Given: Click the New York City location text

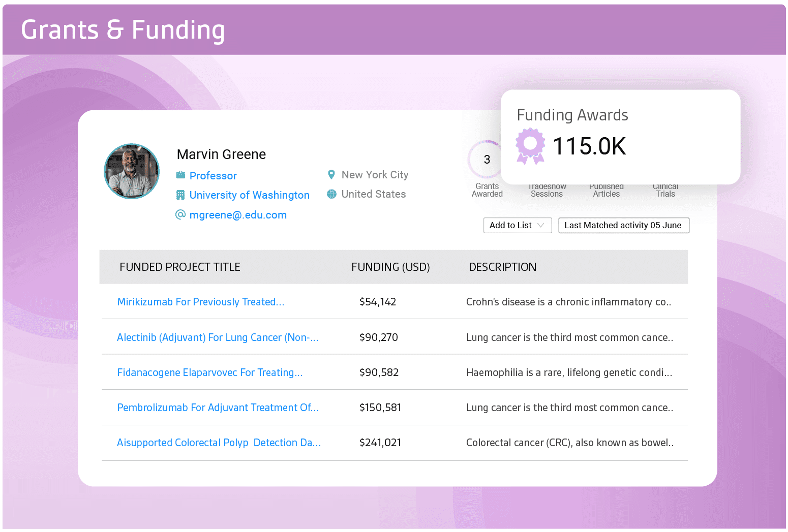Looking at the screenshot, I should pos(375,175).
